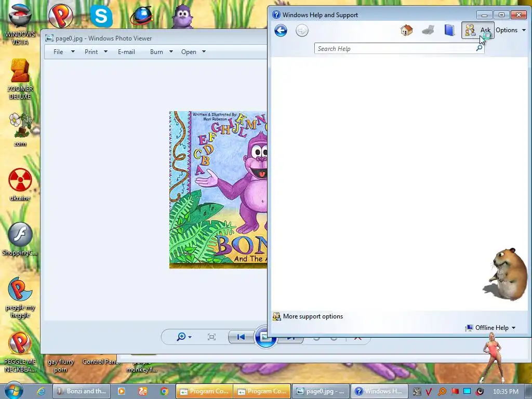Click the Print icon in Help toolbar
Viewport: 532px width, 399px height.
428,30
